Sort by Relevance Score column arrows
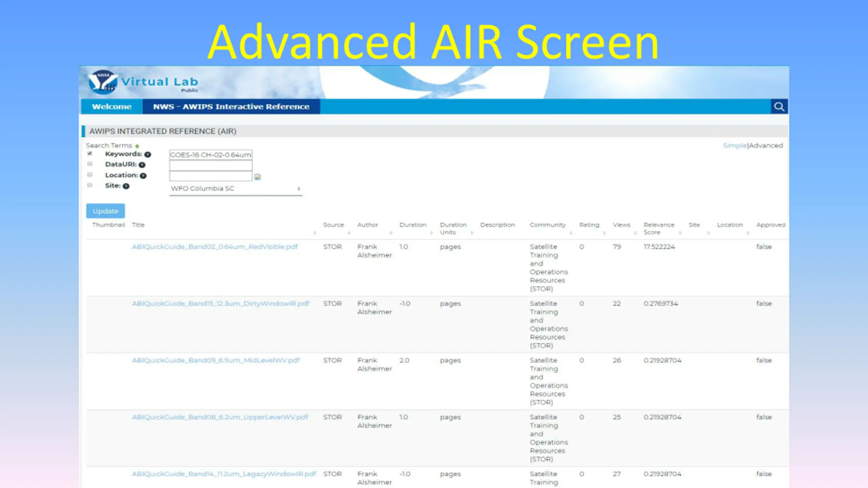This screenshot has height=488, width=868. pos(680,233)
